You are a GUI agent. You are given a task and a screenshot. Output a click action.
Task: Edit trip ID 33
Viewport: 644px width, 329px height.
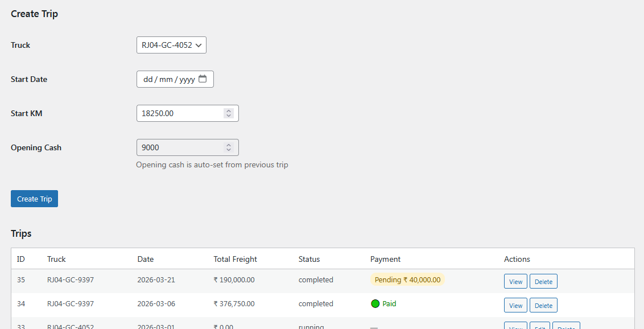(540, 326)
